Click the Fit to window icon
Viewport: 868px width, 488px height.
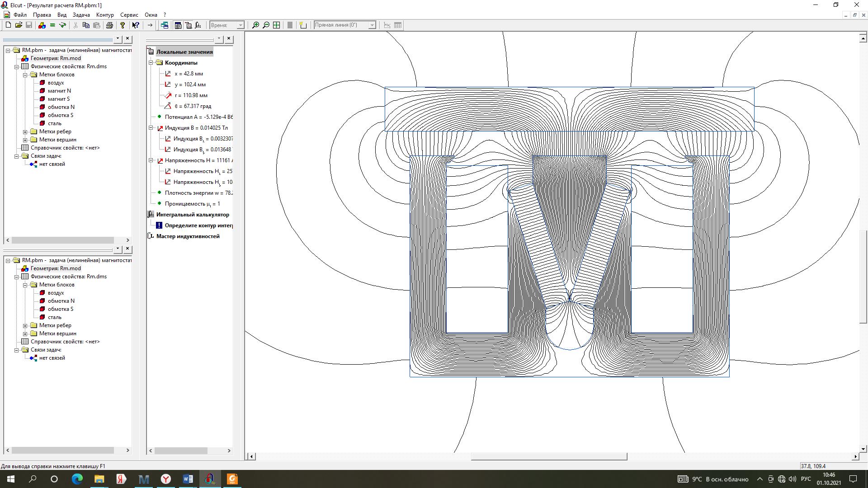(x=276, y=25)
